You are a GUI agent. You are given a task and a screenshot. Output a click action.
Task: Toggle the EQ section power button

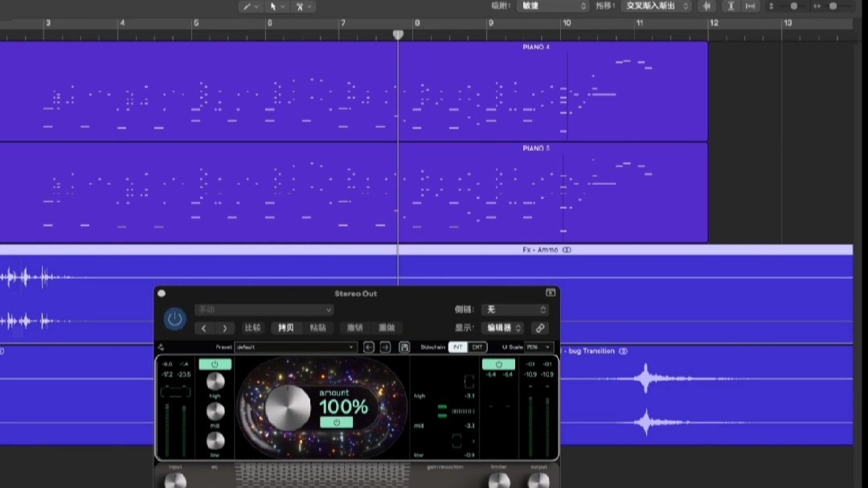[x=215, y=364]
